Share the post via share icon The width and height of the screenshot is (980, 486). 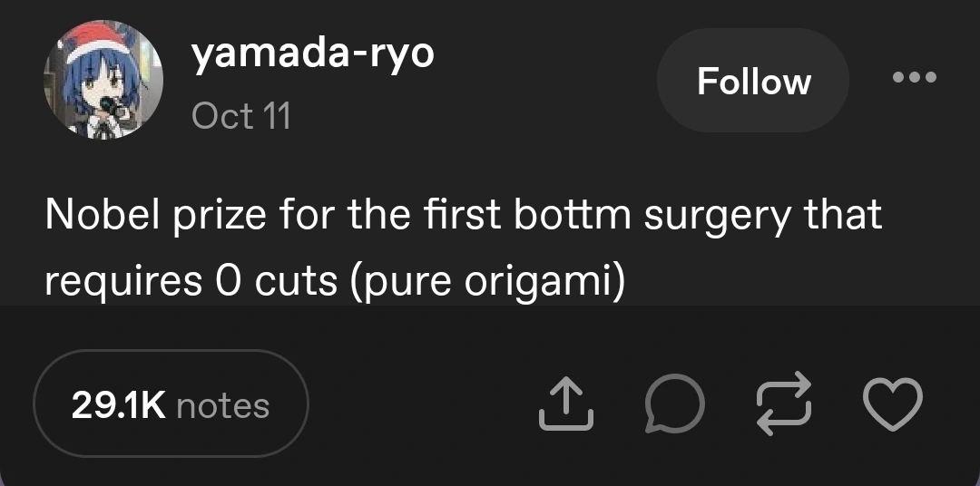[566, 403]
